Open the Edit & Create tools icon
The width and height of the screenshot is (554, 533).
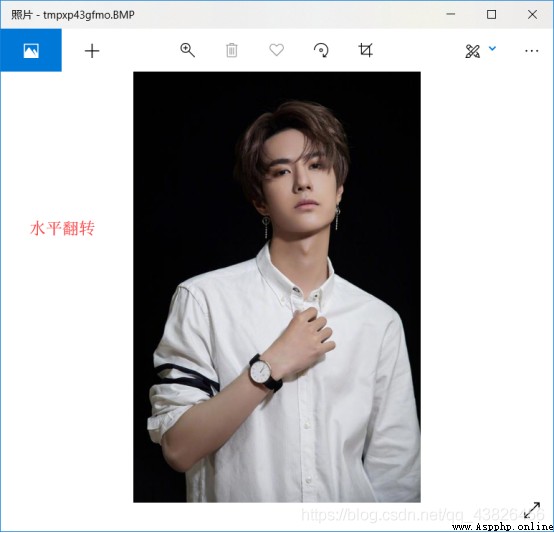(x=472, y=51)
